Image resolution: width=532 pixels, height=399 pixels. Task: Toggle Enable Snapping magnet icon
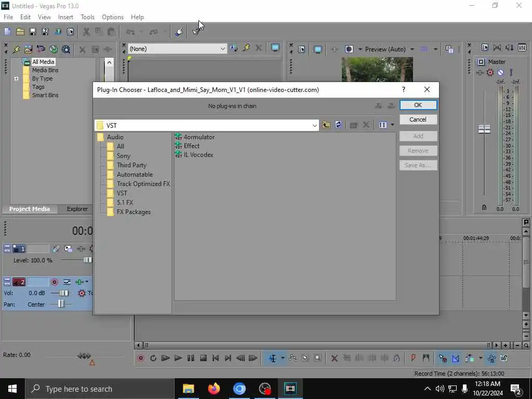coord(443,358)
